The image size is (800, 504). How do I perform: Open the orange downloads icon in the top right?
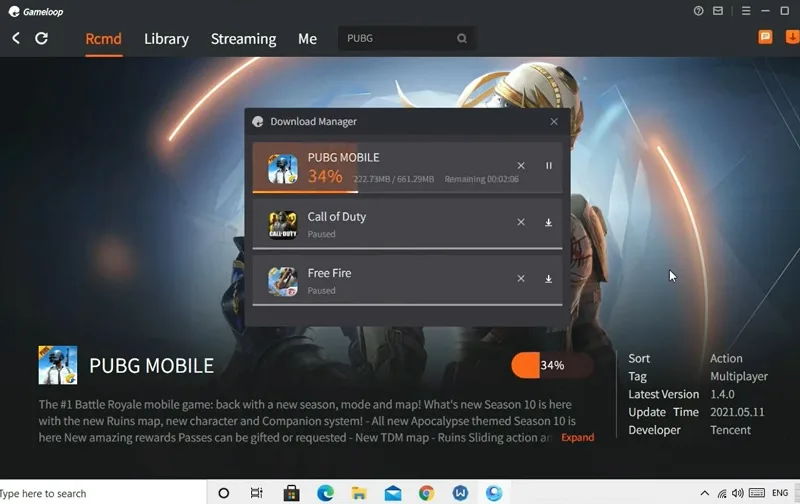click(x=792, y=37)
